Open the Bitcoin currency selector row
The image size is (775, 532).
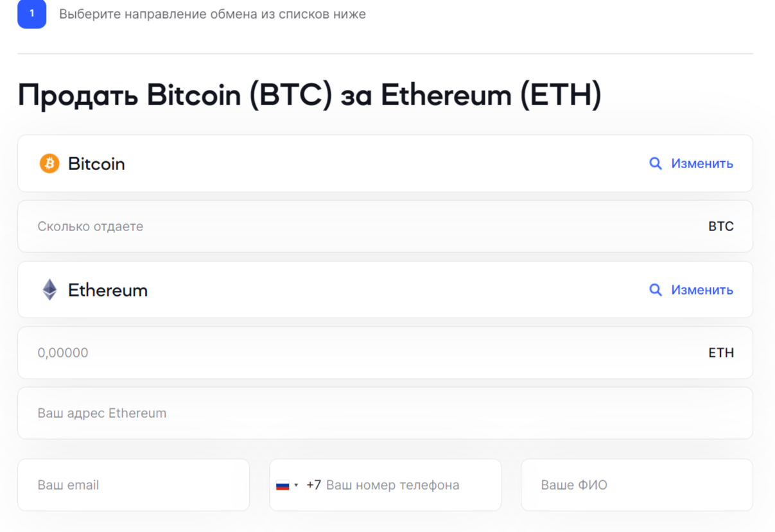point(321,164)
